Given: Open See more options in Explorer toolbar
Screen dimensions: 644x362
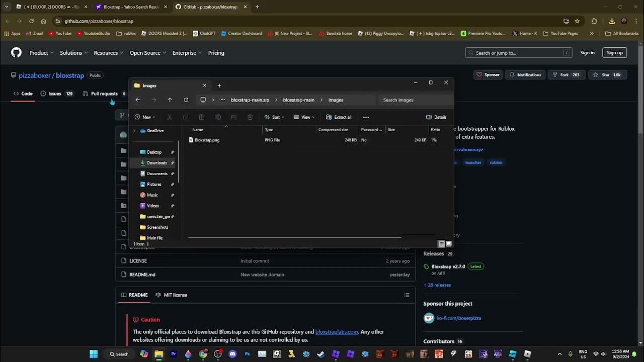Looking at the screenshot, I should click(366, 117).
